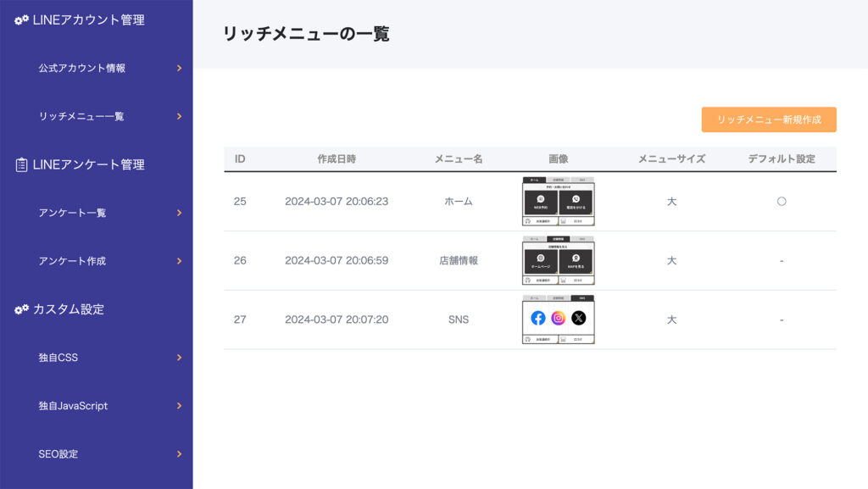Open the ホーム rich menu thumbnail image

558,201
